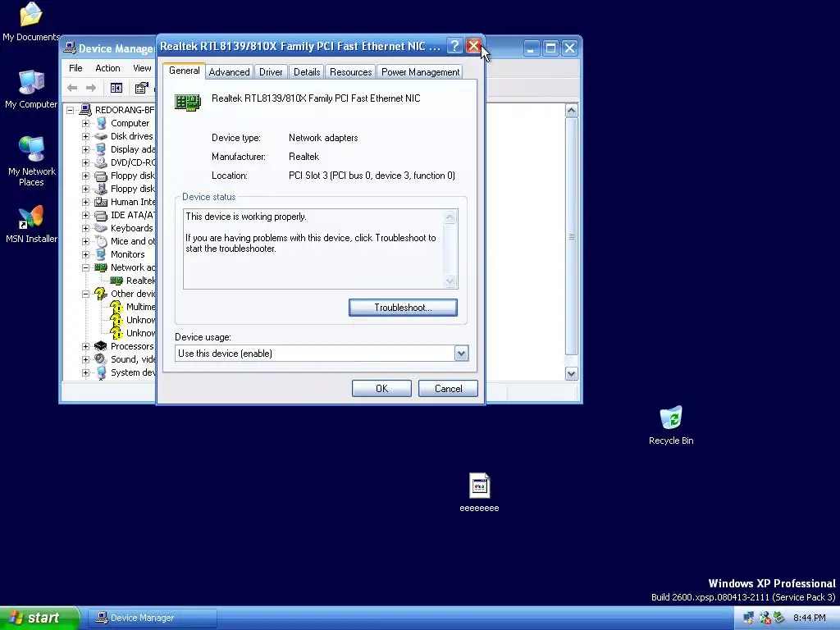The width and height of the screenshot is (840, 630).
Task: Expand the Display adapters node
Action: (85, 149)
